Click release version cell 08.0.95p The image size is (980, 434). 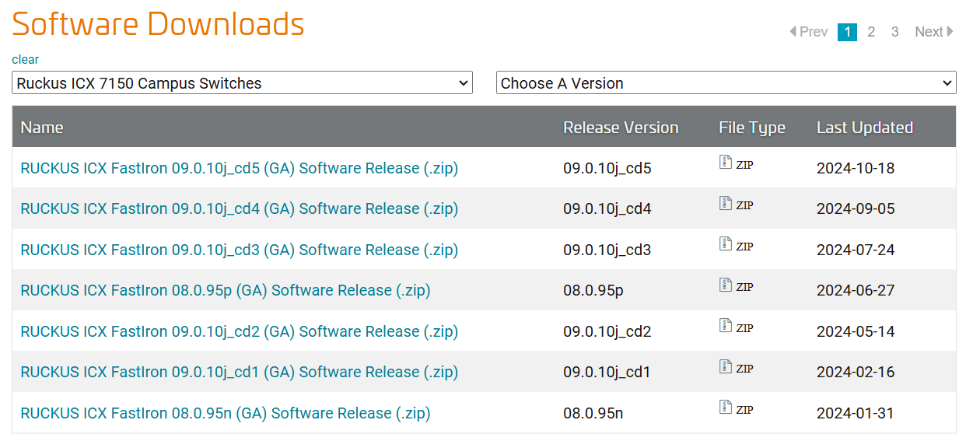tap(593, 290)
